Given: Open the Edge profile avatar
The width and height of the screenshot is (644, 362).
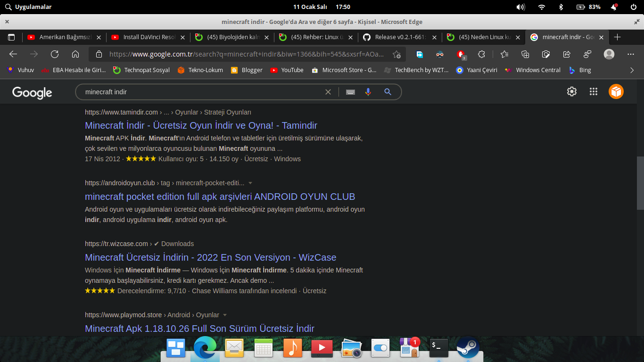Looking at the screenshot, I should [x=609, y=54].
